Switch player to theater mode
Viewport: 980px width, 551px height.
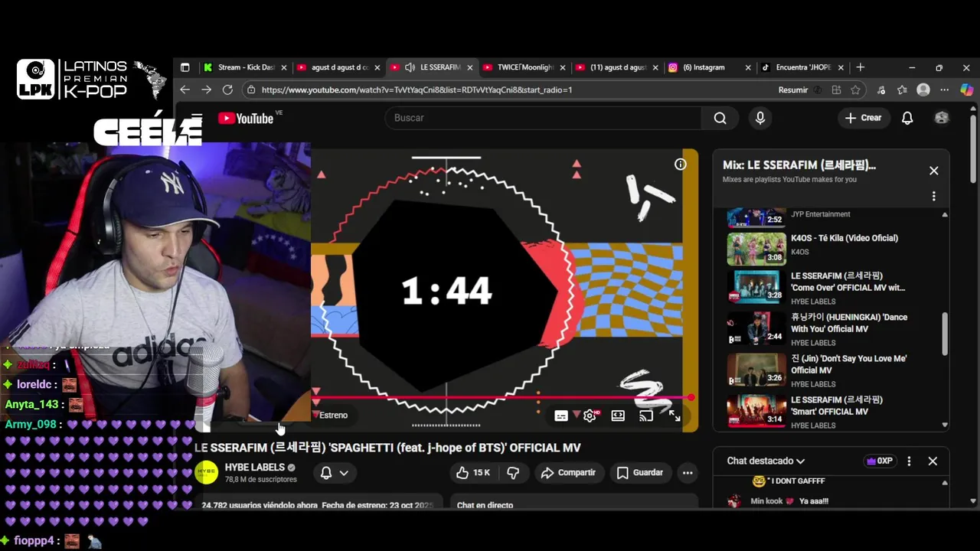(618, 416)
